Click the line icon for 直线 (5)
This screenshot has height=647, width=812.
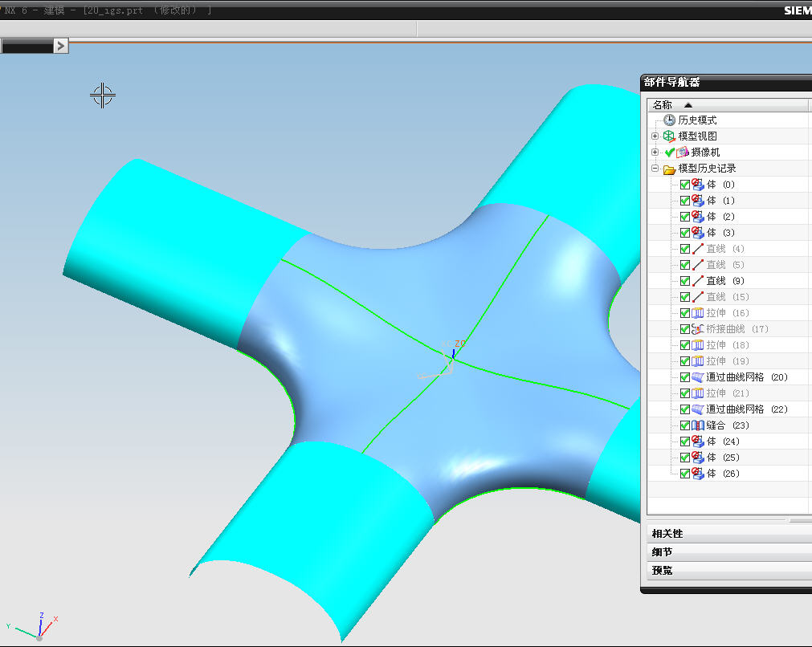click(x=698, y=265)
